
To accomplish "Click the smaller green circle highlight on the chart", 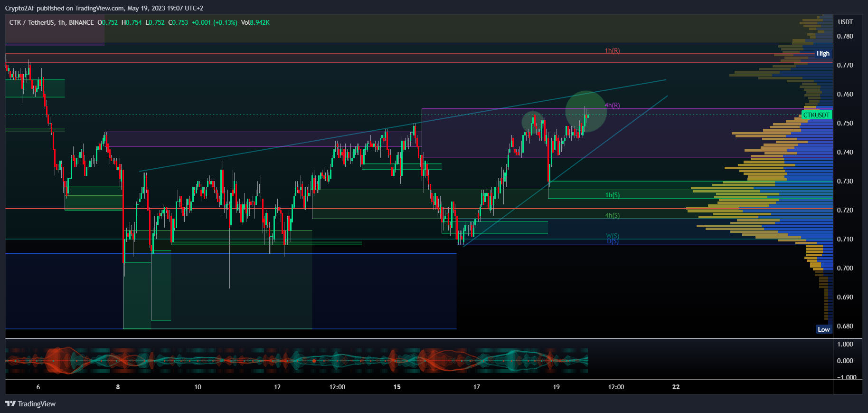I will tap(533, 122).
